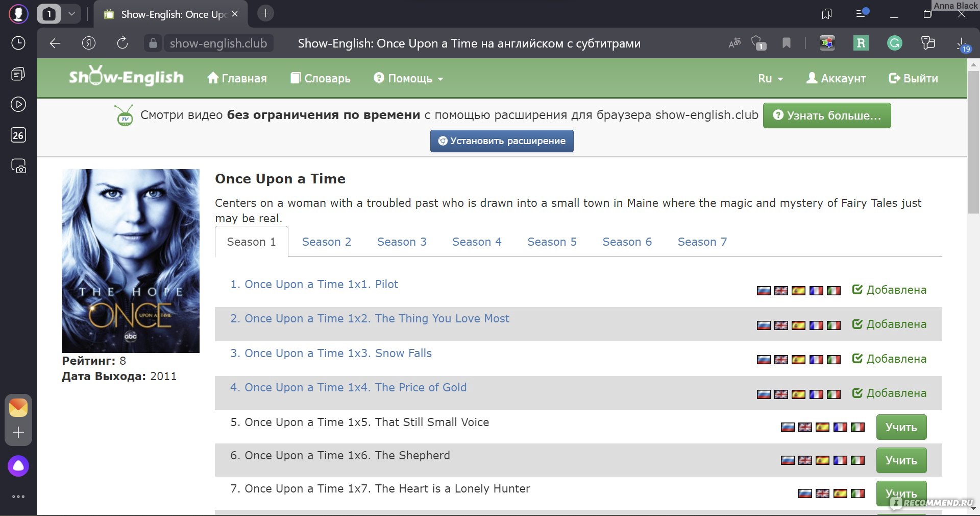Viewport: 980px width, 516px height.
Task: Click the Узнать больше button
Action: (x=827, y=115)
